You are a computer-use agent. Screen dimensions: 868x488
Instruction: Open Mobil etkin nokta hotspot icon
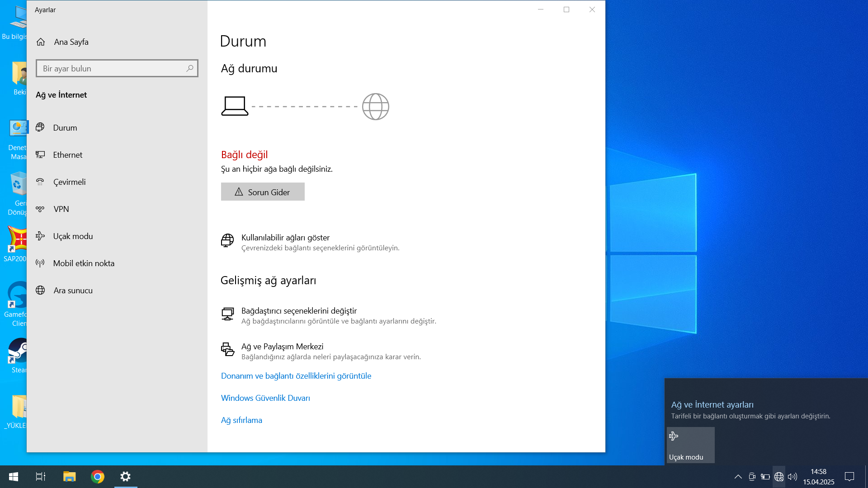pos(40,263)
